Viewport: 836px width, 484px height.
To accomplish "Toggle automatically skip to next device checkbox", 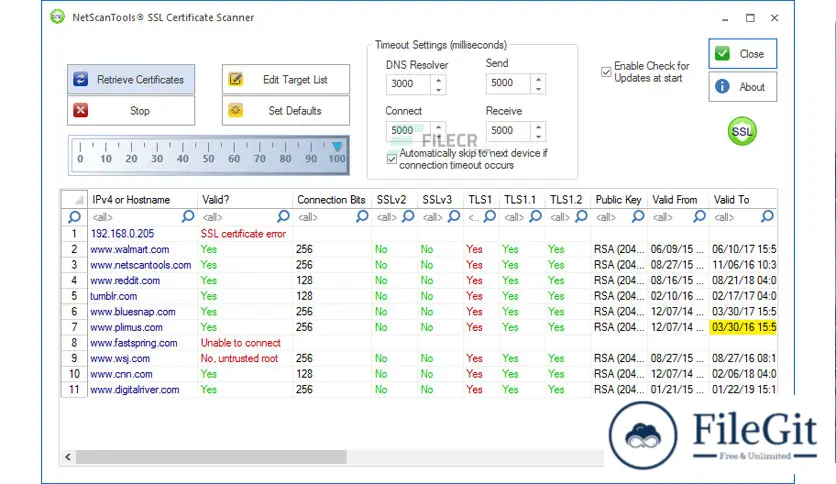I will (392, 159).
